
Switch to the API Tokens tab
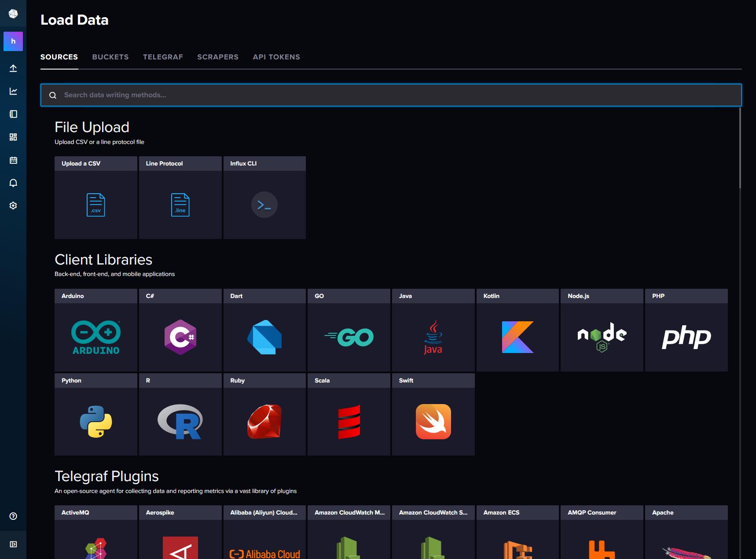[276, 57]
